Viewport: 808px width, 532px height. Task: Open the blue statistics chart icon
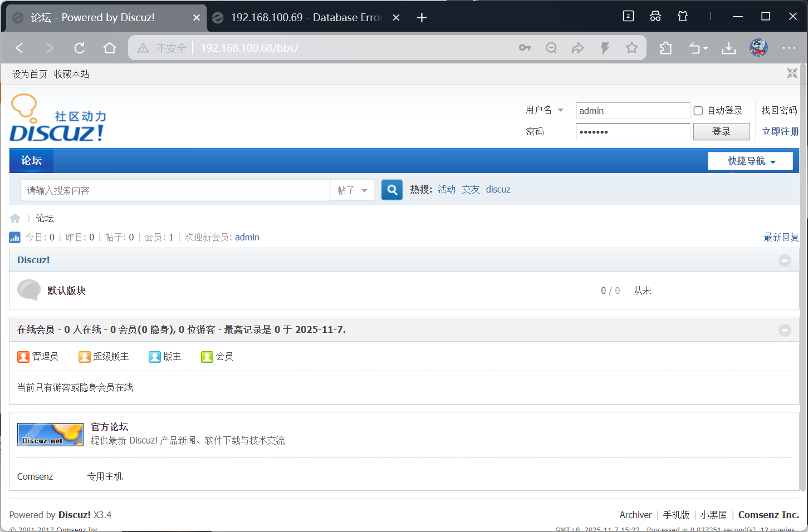tap(15, 238)
